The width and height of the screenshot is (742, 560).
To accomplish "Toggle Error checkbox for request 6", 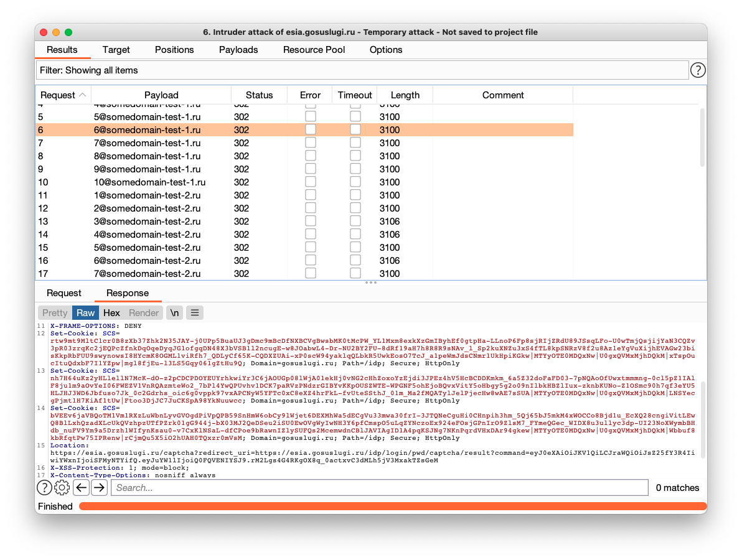I will click(311, 129).
